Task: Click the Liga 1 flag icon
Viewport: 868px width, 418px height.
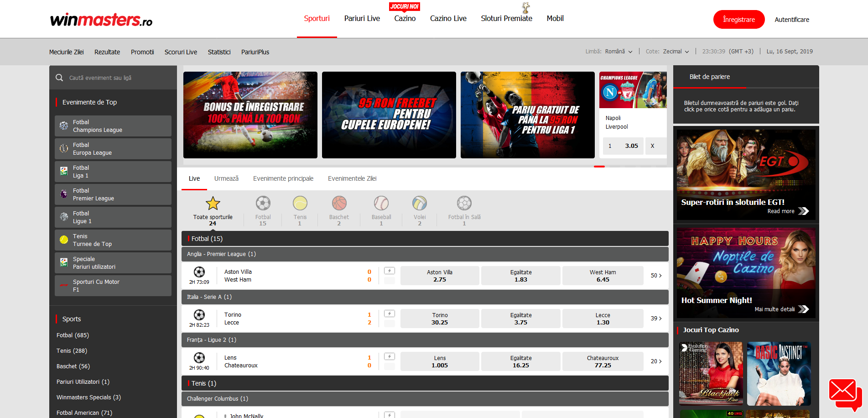Action: pos(64,171)
